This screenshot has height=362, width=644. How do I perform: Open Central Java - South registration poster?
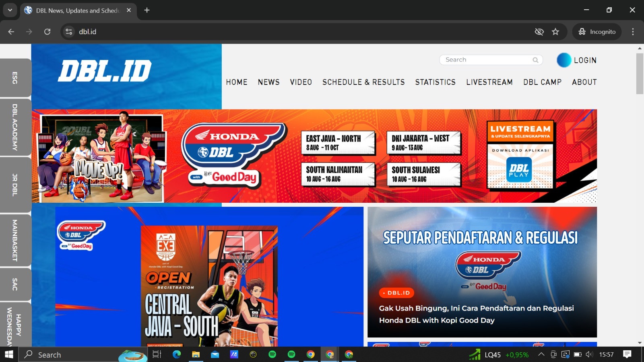coord(209,286)
